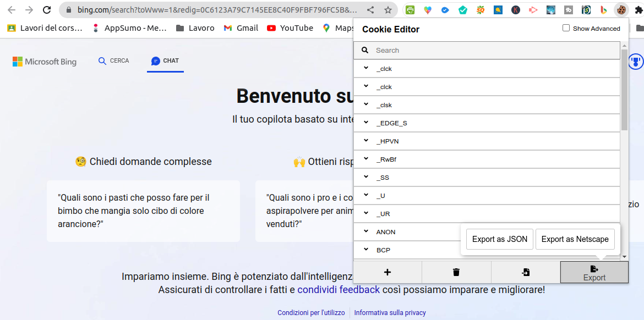Viewport: 644px width, 320px height.
Task: Choose Export as JSON
Action: tap(500, 239)
